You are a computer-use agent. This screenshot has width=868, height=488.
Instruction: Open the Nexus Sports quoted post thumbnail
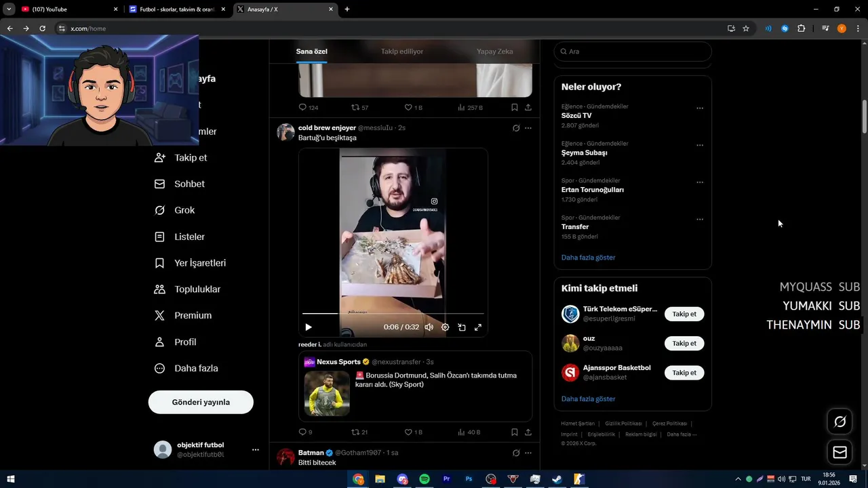(x=327, y=393)
